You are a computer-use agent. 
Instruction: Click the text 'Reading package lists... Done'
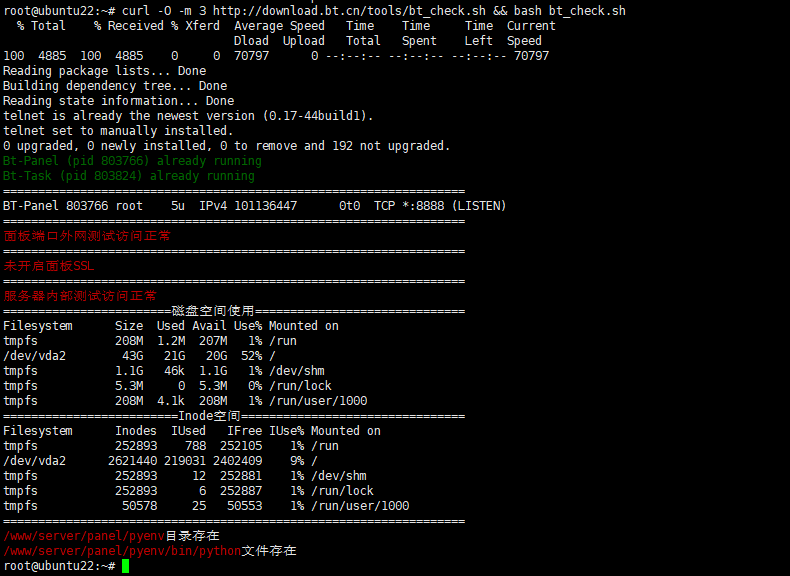(x=104, y=71)
